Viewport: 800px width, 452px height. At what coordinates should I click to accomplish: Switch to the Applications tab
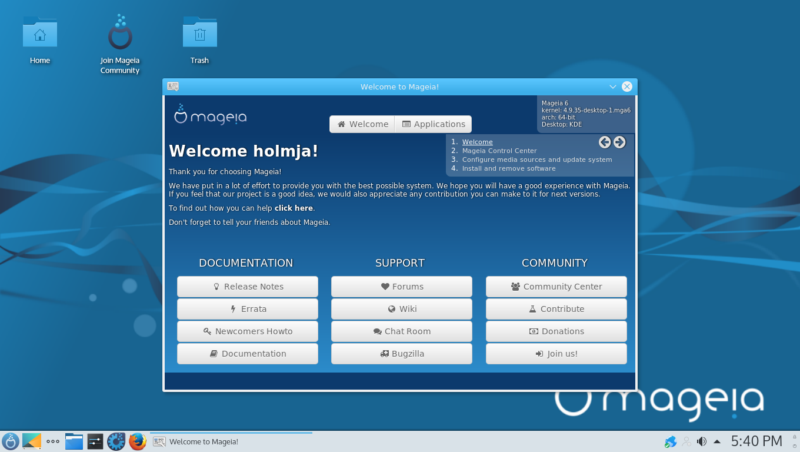[x=433, y=124]
